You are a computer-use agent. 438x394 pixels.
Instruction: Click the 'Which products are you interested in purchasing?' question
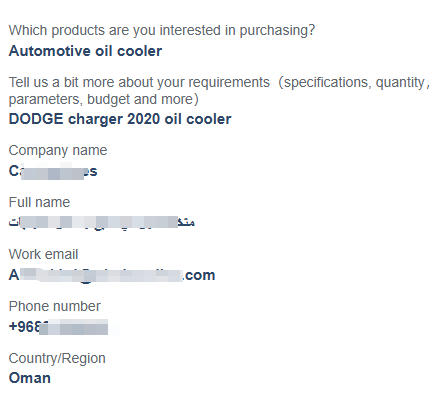click(162, 31)
